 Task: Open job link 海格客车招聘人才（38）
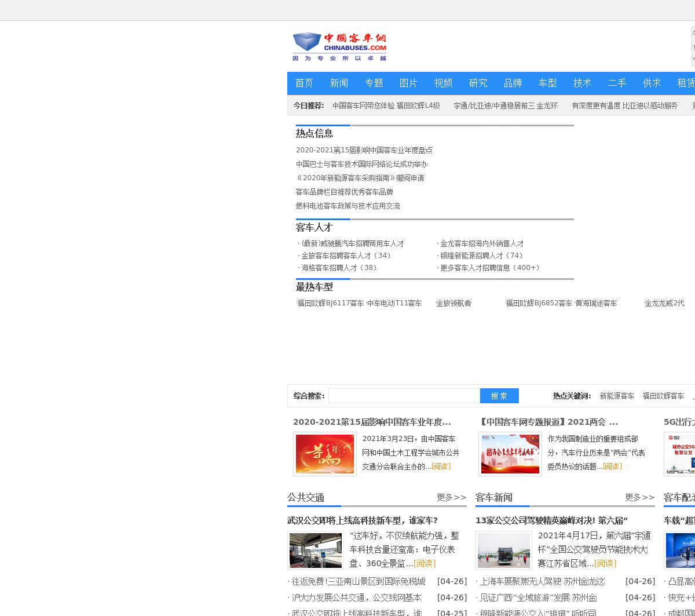pyautogui.click(x=341, y=268)
